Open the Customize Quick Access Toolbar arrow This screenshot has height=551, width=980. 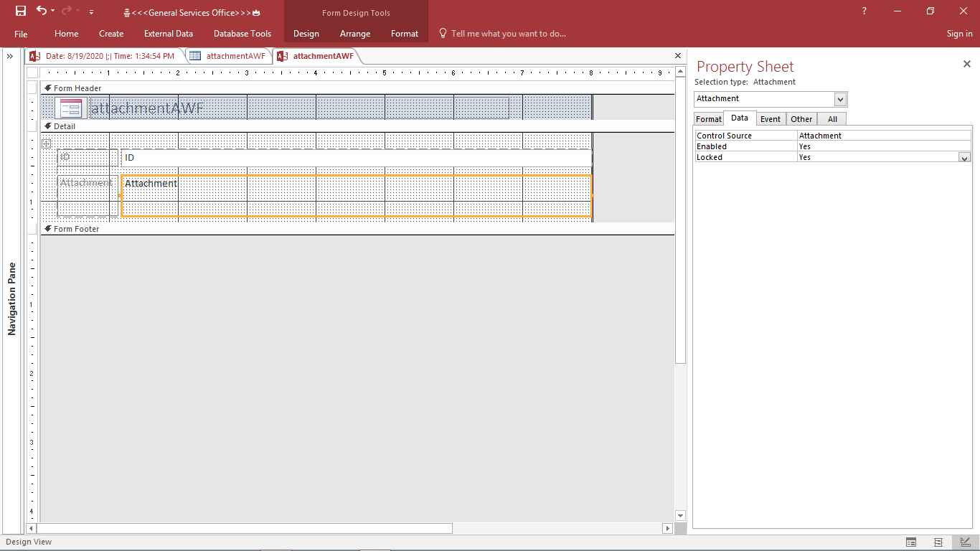91,12
